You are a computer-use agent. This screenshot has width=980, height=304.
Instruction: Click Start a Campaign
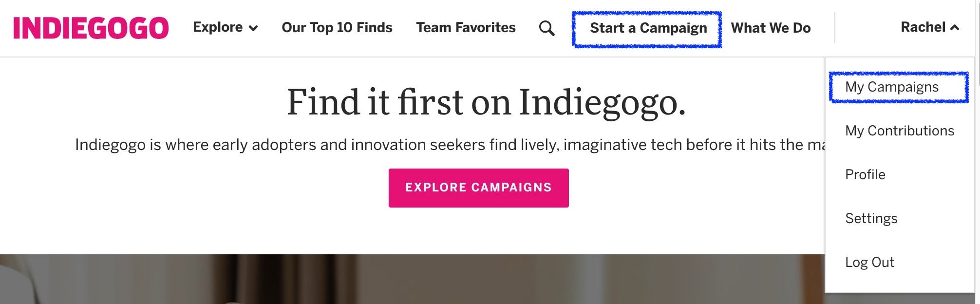648,28
